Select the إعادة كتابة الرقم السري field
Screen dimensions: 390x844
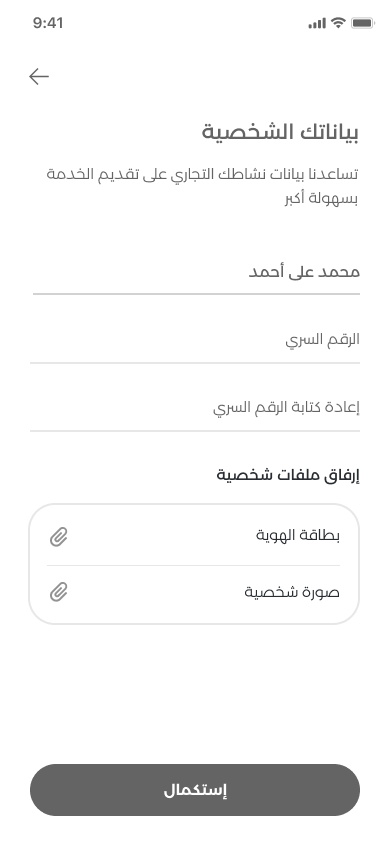tap(195, 407)
